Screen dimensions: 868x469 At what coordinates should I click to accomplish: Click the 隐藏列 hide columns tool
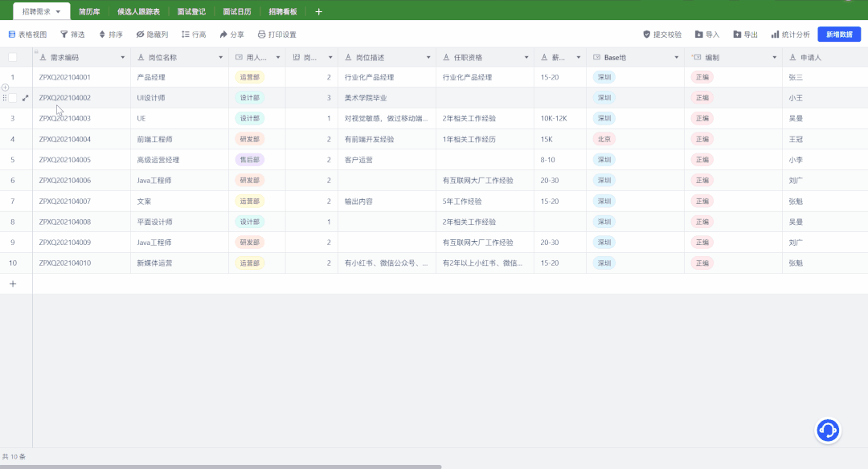click(x=152, y=35)
